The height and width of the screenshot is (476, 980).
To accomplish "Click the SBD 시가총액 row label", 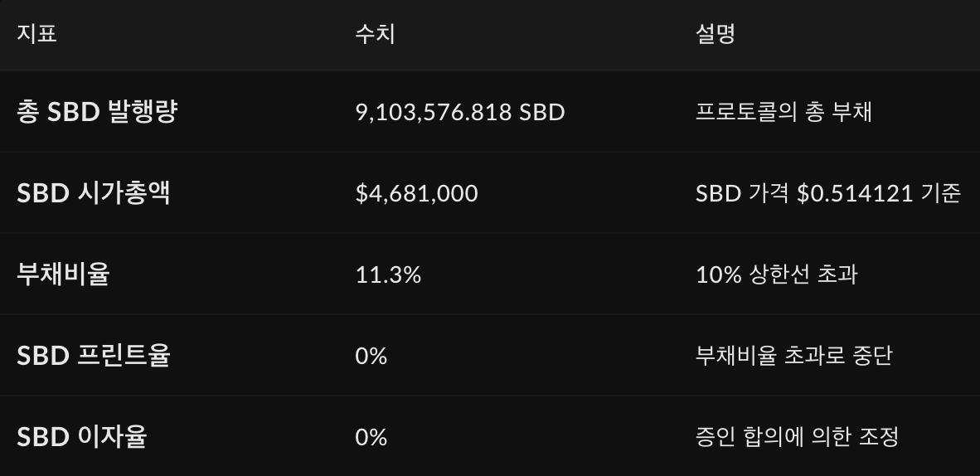I will [x=93, y=192].
